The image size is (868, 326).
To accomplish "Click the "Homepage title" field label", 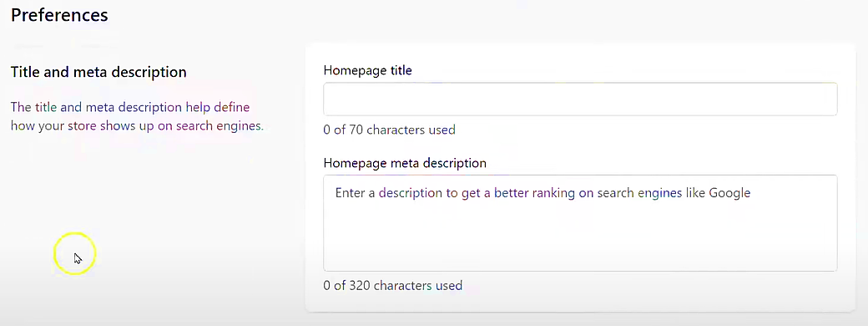I will 367,70.
